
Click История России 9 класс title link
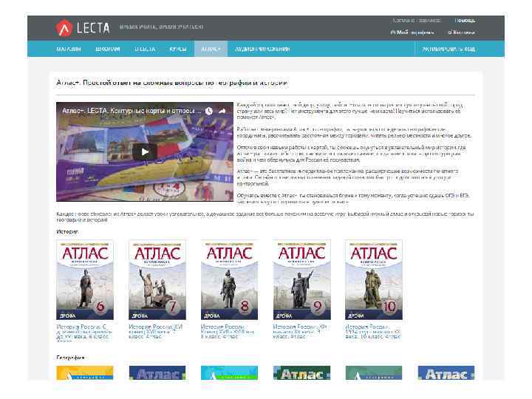click(300, 332)
